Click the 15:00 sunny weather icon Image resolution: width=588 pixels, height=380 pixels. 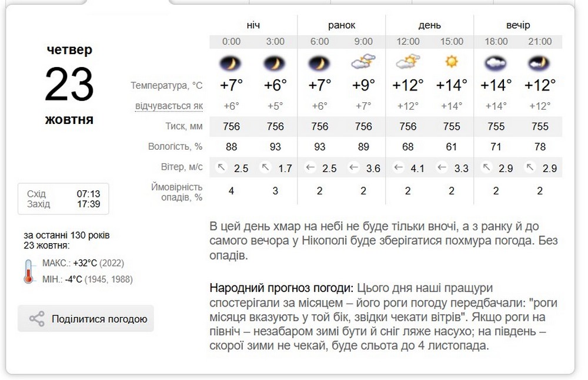[452, 61]
